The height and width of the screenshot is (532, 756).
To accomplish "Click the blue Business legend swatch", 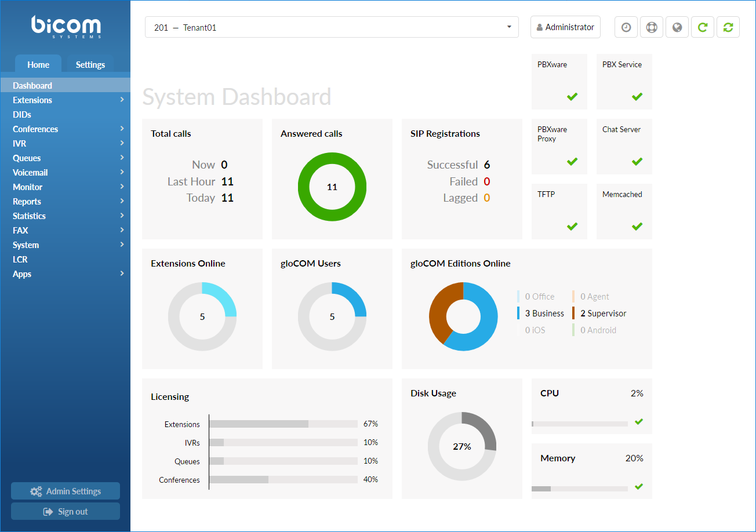I will coord(518,314).
